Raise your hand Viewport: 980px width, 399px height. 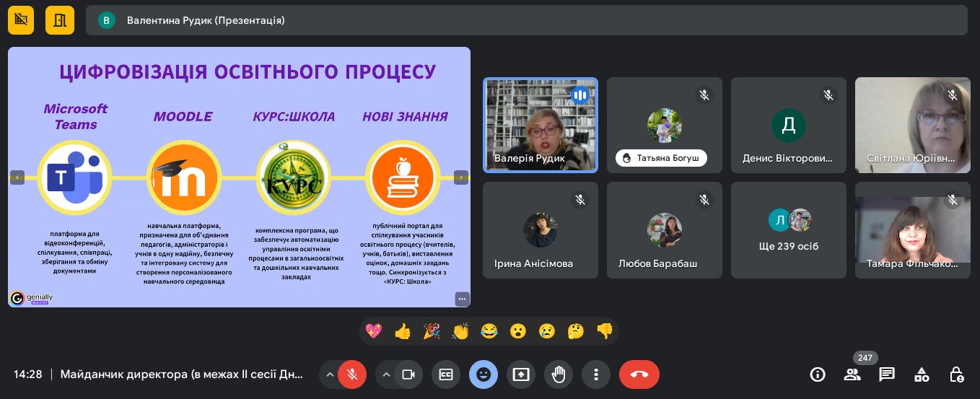click(559, 374)
